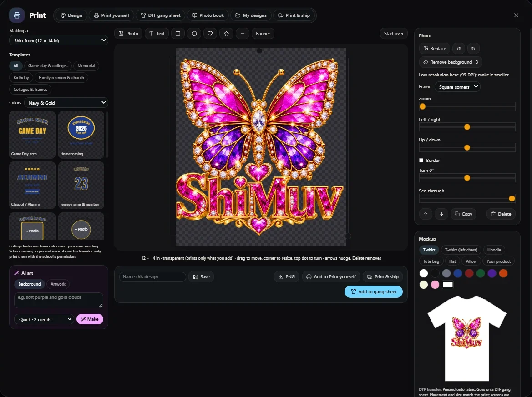
Task: Switch to Print yourself tab
Action: point(111,15)
